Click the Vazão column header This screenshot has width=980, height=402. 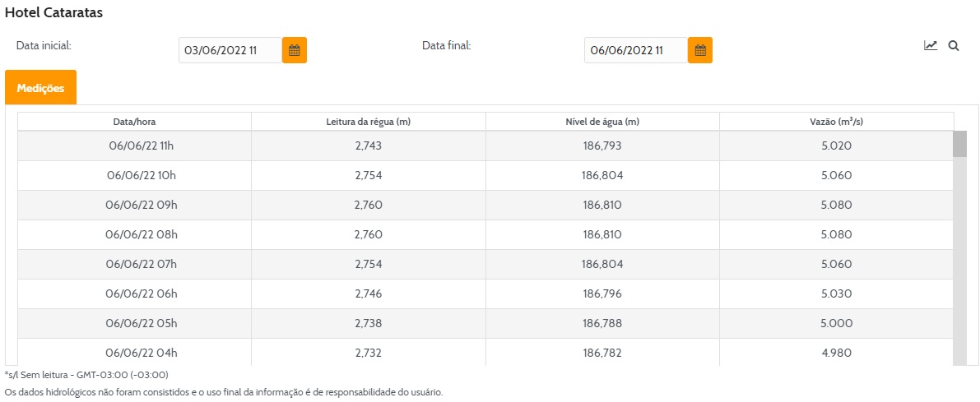point(836,122)
